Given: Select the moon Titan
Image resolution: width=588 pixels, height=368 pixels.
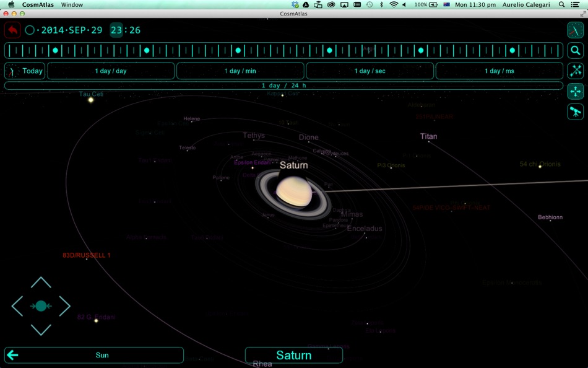Looking at the screenshot, I should click(429, 136).
